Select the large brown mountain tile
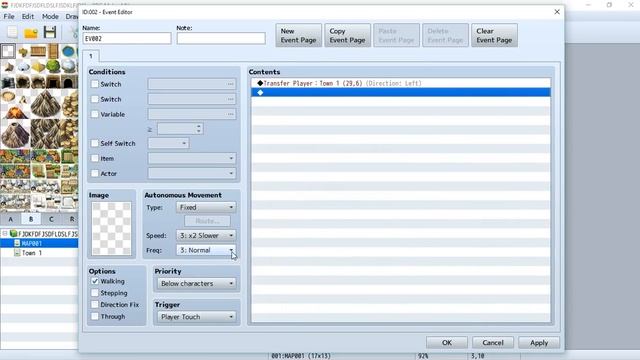 [x=45, y=103]
